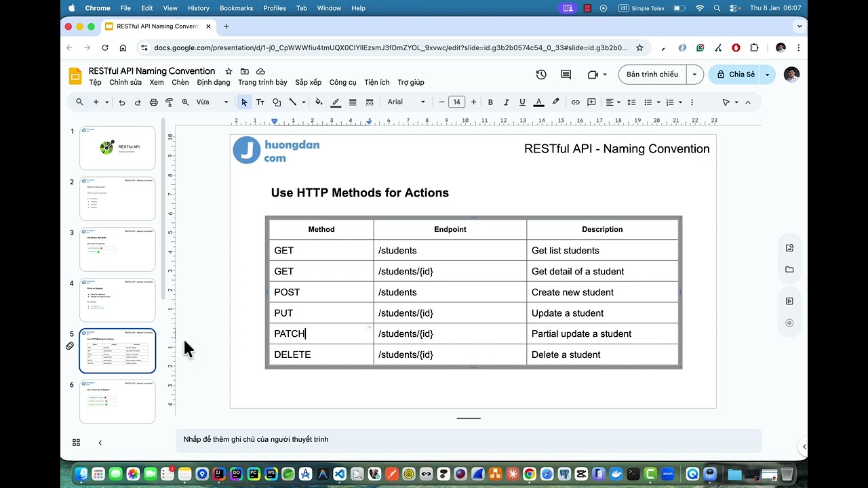Viewport: 868px width, 488px height.
Task: Open Chrome extensions puzzle icon
Action: tap(754, 47)
